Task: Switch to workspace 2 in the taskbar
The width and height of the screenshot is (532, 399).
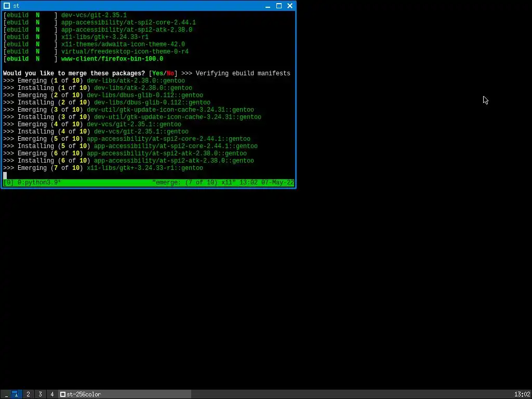Action: (28, 394)
